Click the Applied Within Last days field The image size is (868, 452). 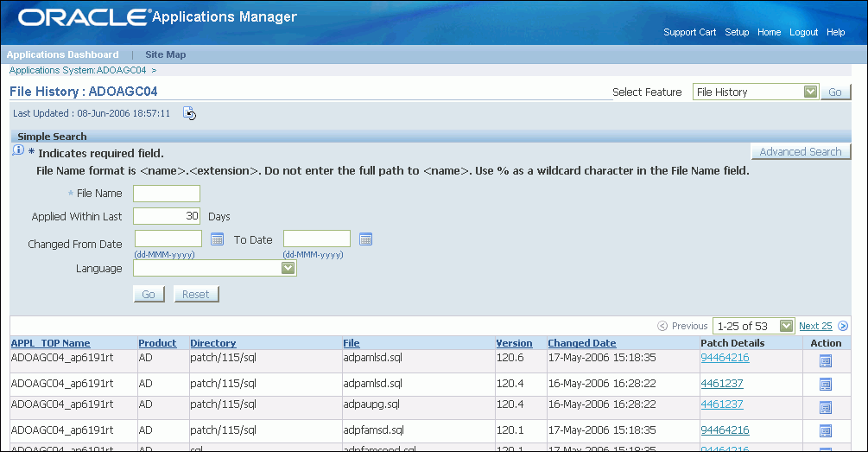167,216
